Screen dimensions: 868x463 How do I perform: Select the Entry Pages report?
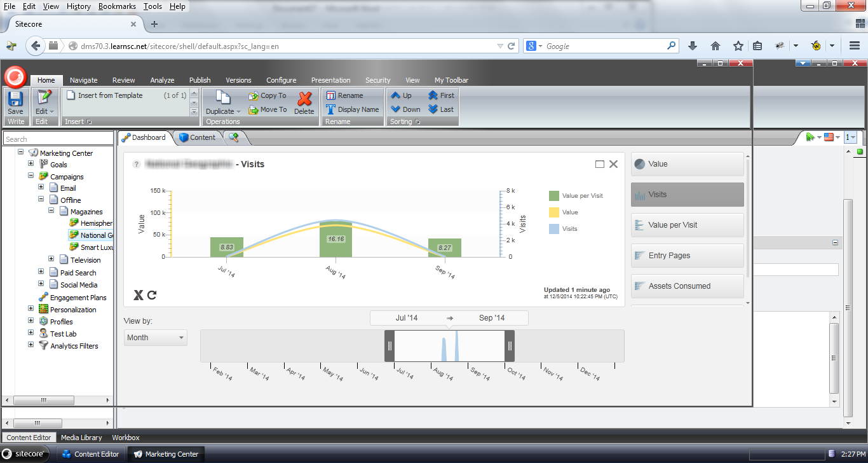click(687, 255)
